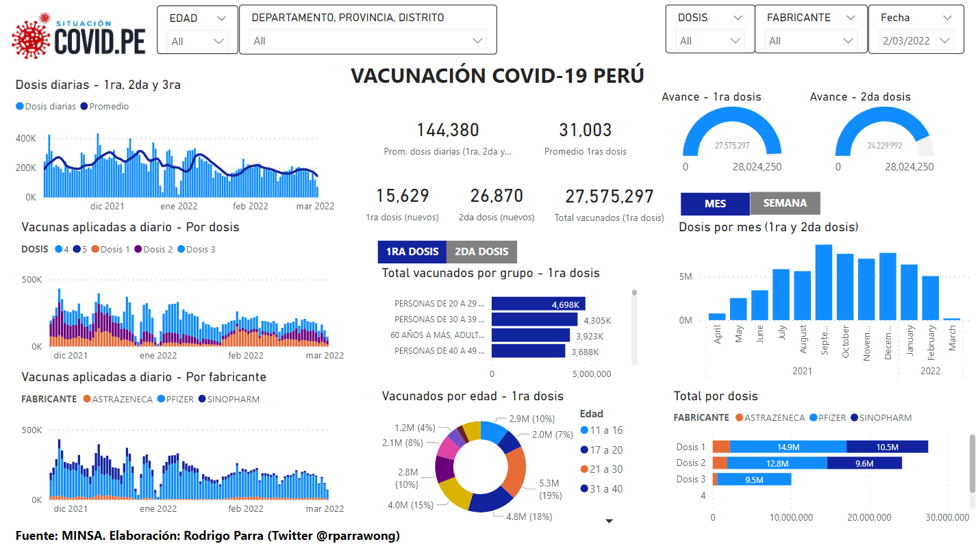Select the 2DA DOSIS tab

coord(481,252)
